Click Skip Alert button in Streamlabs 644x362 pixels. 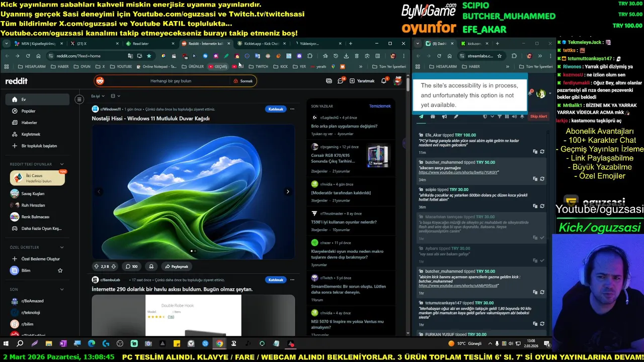(538, 117)
